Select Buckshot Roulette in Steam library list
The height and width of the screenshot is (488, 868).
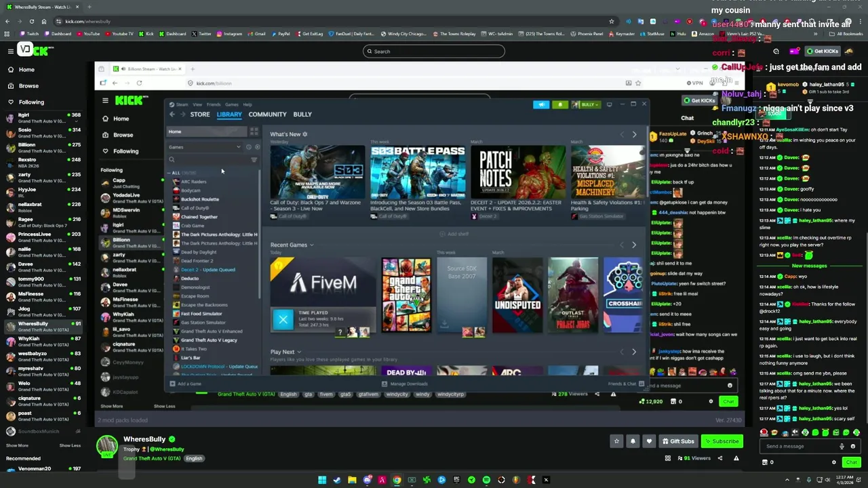coord(199,199)
